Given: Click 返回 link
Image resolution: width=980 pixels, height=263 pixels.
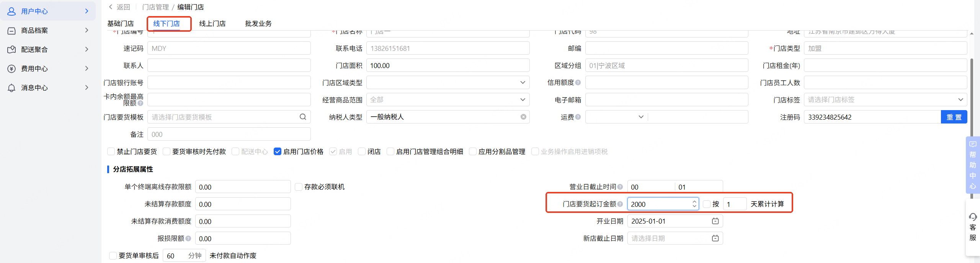Looking at the screenshot, I should click(123, 7).
